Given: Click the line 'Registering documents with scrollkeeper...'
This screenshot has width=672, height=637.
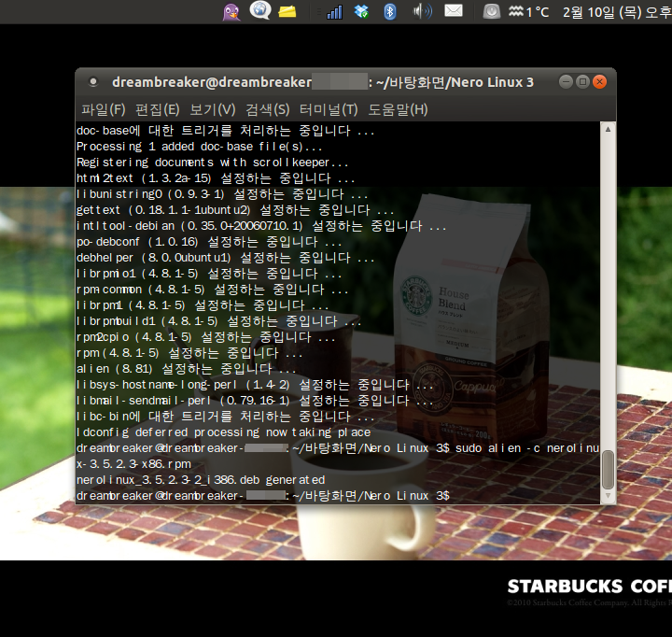Looking at the screenshot, I should tap(213, 163).
